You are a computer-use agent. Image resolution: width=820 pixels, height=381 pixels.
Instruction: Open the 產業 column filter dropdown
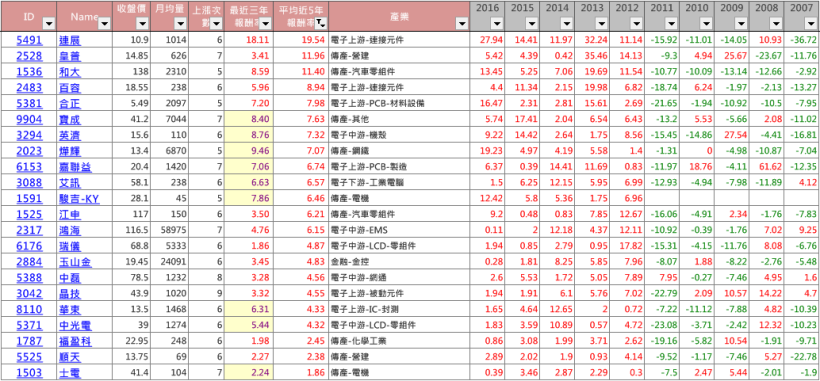(x=461, y=23)
